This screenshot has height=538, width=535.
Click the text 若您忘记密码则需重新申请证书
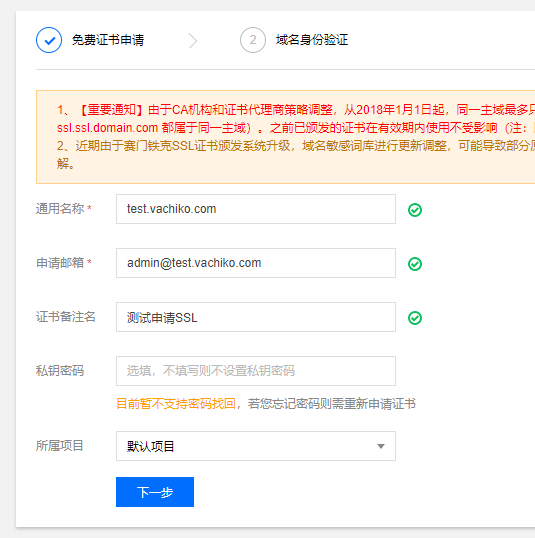click(x=332, y=404)
